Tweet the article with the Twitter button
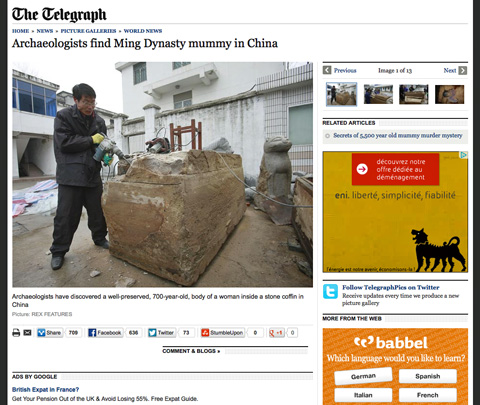The height and width of the screenshot is (405, 480). [161, 333]
